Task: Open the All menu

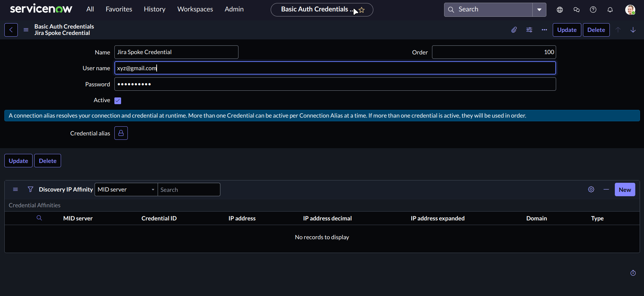Action: [90, 9]
